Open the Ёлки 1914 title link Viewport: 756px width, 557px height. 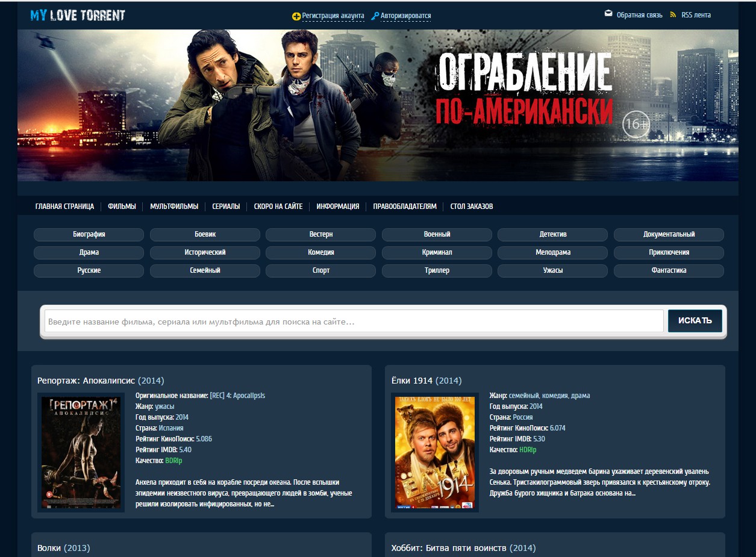[x=426, y=381]
